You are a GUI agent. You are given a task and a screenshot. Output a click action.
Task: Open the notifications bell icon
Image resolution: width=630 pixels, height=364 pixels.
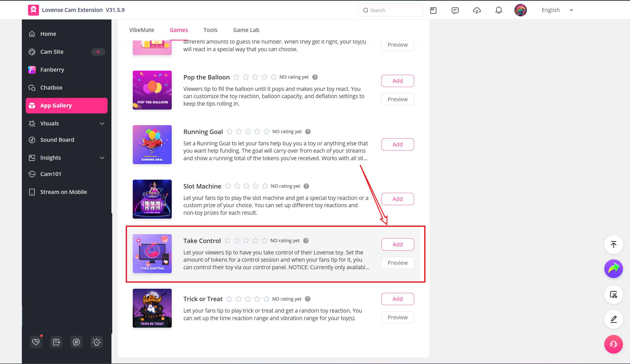pyautogui.click(x=499, y=10)
